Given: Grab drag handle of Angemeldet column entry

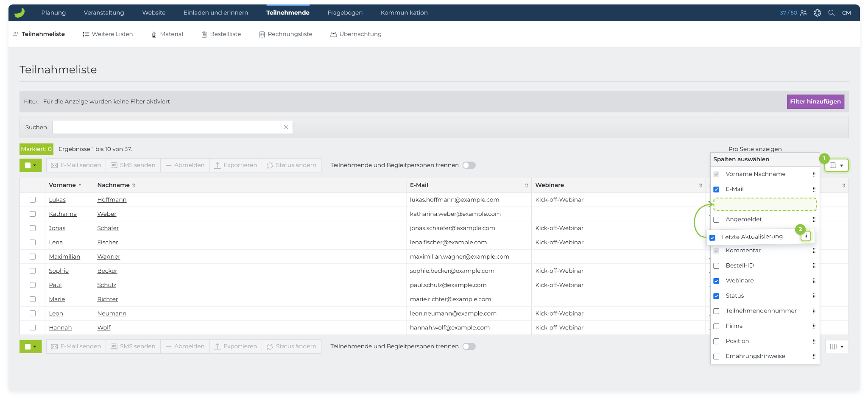Looking at the screenshot, I should tap(814, 219).
